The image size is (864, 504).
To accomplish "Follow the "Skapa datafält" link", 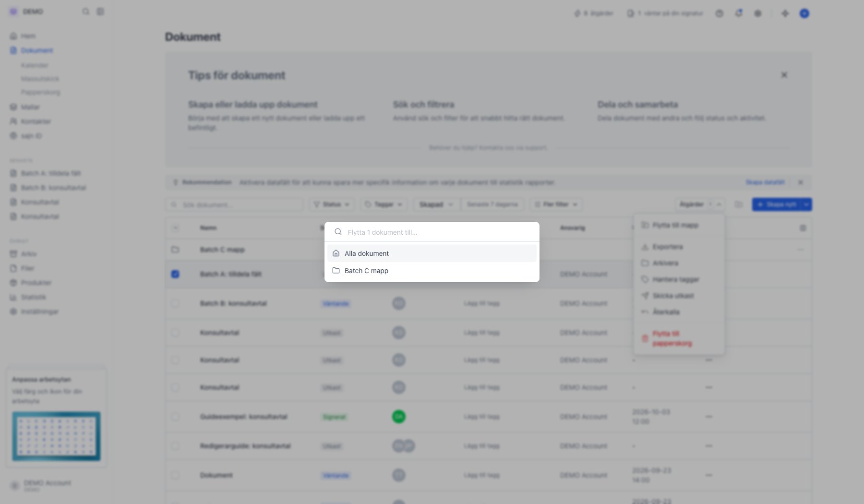I will pos(765,182).
